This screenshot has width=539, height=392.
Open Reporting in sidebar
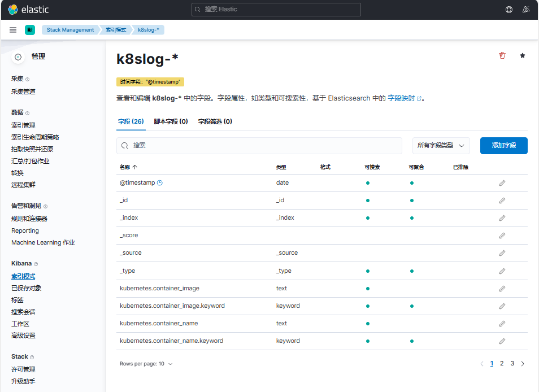(x=25, y=230)
